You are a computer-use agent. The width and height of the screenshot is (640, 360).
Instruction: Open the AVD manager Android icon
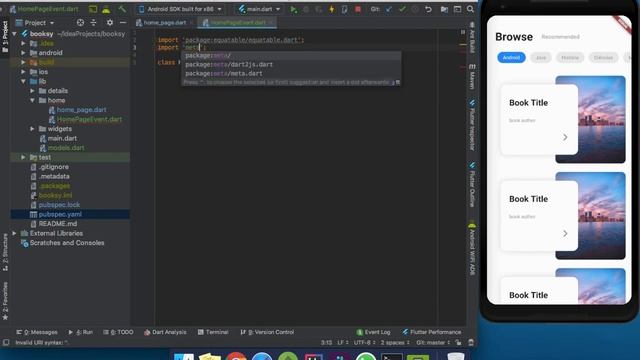coord(106,9)
